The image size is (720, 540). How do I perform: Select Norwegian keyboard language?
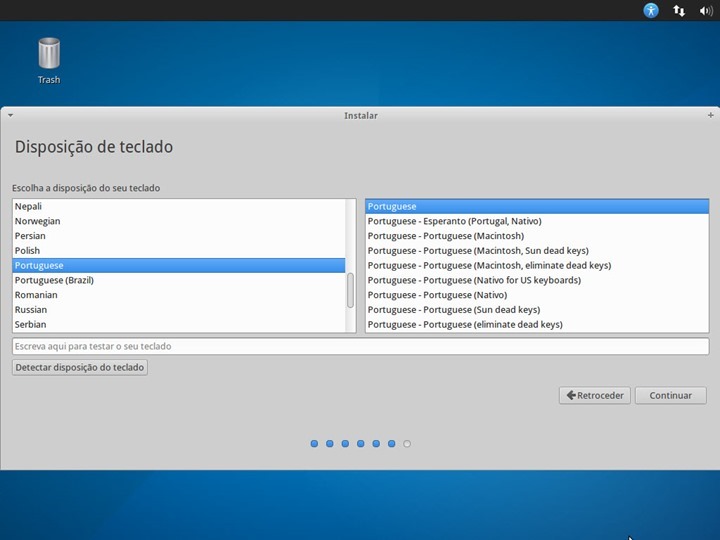179,221
